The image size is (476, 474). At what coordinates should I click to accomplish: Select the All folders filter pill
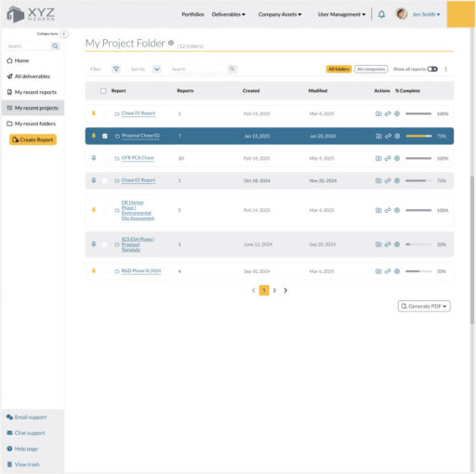point(338,69)
